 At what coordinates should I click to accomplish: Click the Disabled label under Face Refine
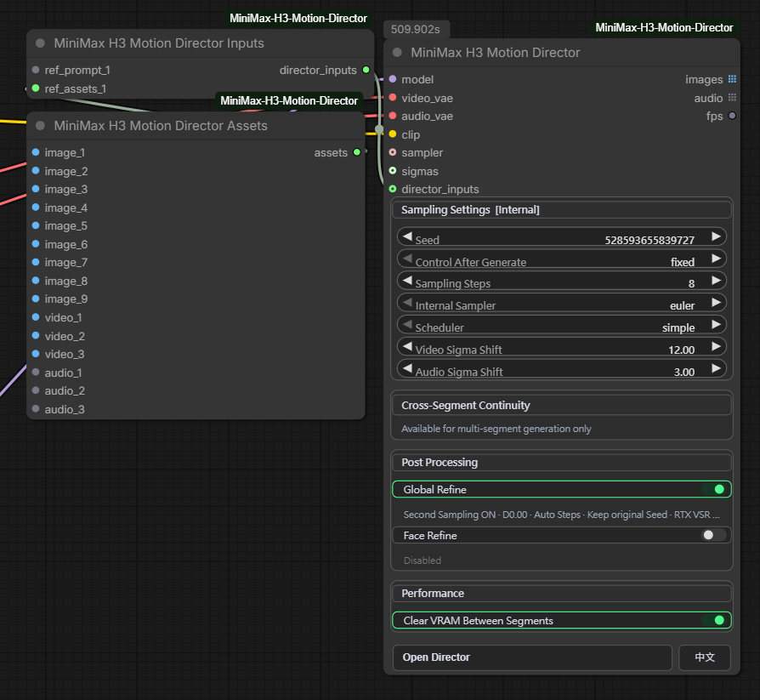coord(423,561)
